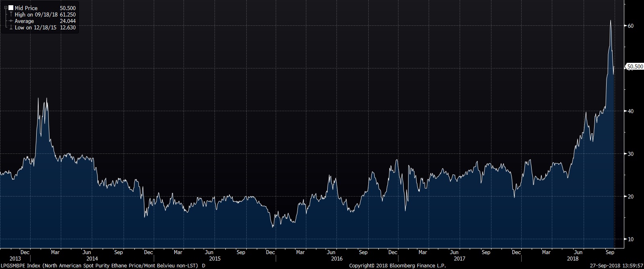Click the September 2018 price peak on chart
The height and width of the screenshot is (269, 644).
(x=611, y=21)
